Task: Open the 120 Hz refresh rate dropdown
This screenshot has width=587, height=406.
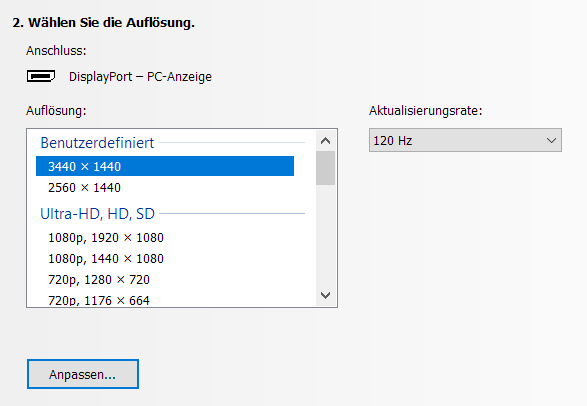Action: (x=465, y=140)
